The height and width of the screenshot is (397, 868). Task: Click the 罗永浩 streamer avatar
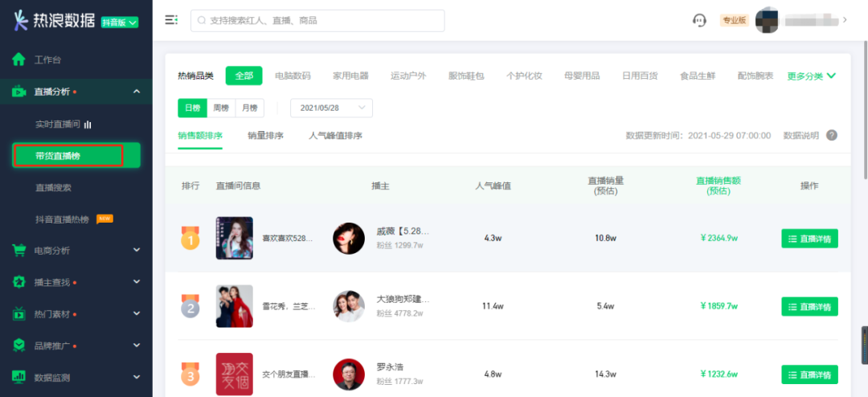(349, 374)
